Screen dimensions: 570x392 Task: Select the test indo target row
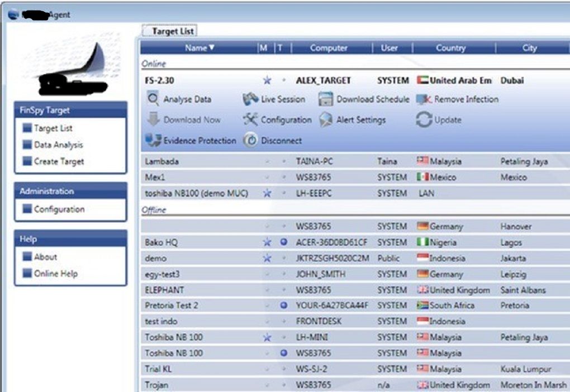pyautogui.click(x=355, y=321)
